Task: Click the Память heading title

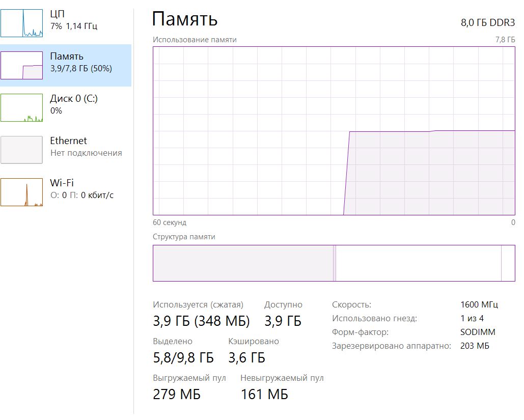Action: (x=185, y=19)
